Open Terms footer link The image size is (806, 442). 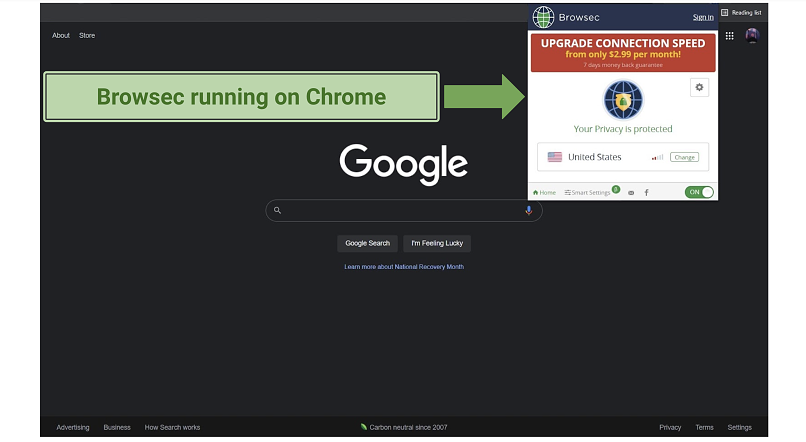click(704, 427)
